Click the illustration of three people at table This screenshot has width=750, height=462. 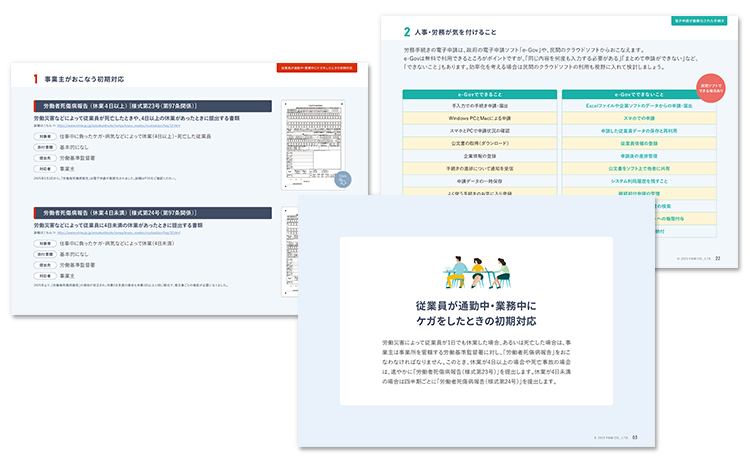pyautogui.click(x=477, y=272)
